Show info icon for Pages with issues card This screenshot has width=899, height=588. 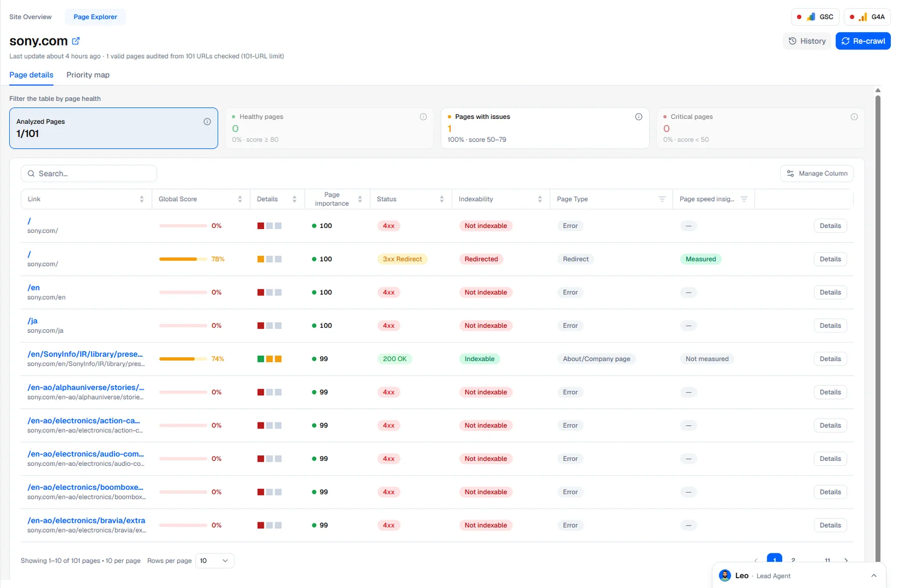pos(639,117)
